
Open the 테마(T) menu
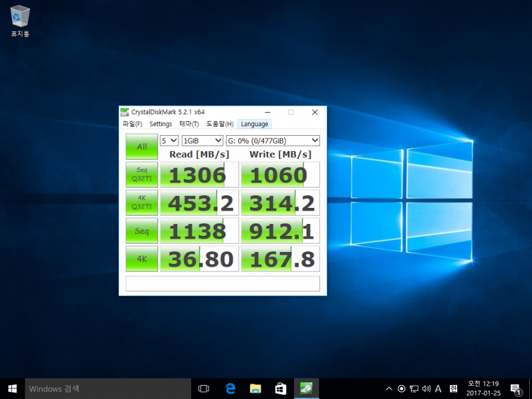[x=189, y=124]
